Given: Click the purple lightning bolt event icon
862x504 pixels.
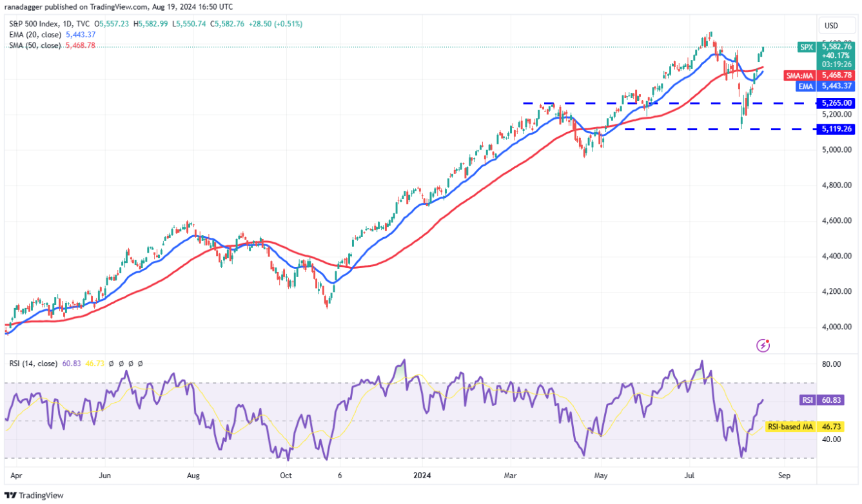Looking at the screenshot, I should click(x=763, y=346).
